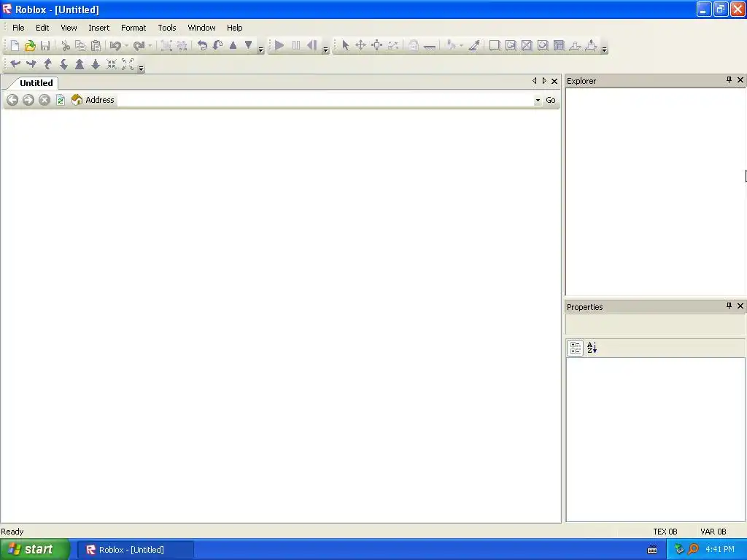Image resolution: width=747 pixels, height=560 pixels.
Task: Open the Redo history dropdown arrow
Action: [x=150, y=46]
